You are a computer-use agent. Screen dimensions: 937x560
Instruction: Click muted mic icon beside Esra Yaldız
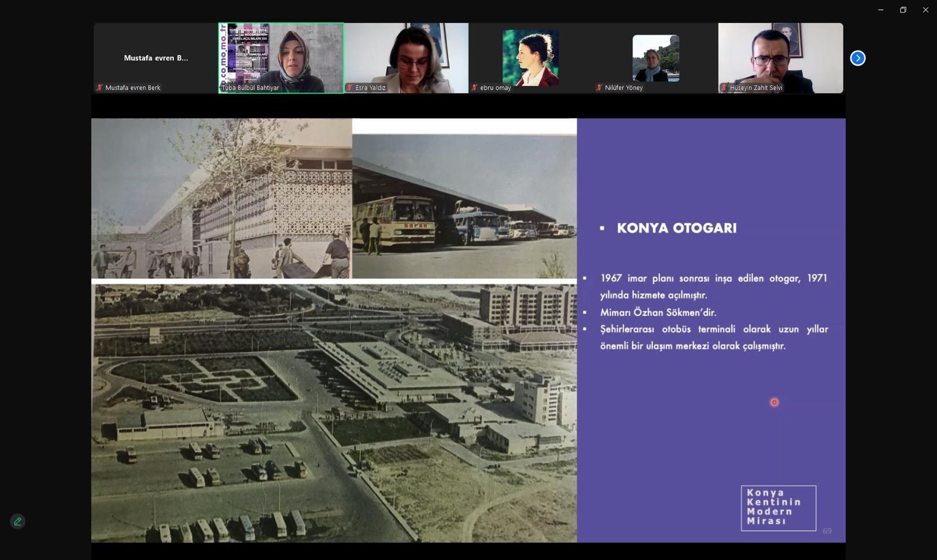point(350,88)
